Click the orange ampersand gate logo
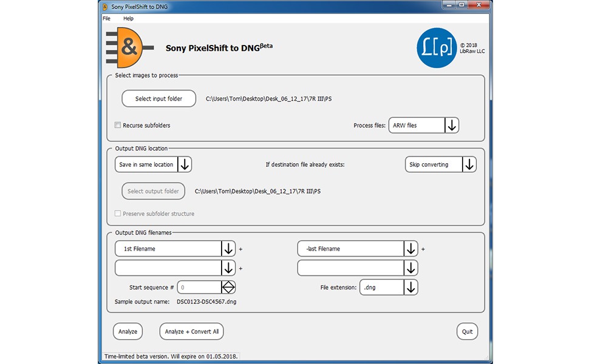This screenshot has width=592, height=364. [129, 47]
